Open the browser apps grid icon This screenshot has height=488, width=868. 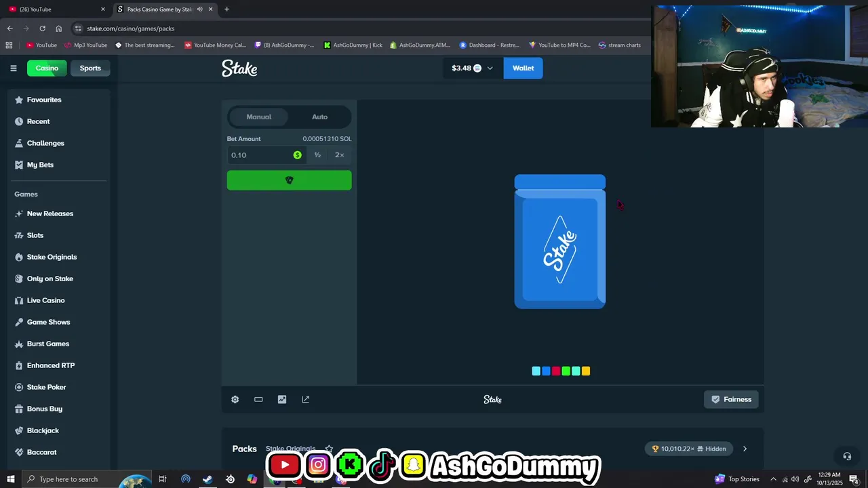[x=9, y=45]
